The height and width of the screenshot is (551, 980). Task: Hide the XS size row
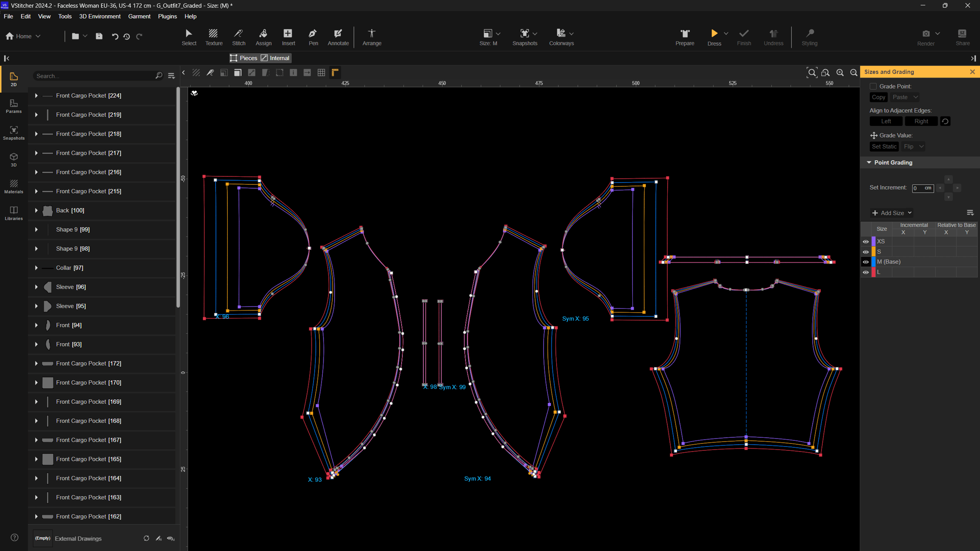tap(866, 241)
